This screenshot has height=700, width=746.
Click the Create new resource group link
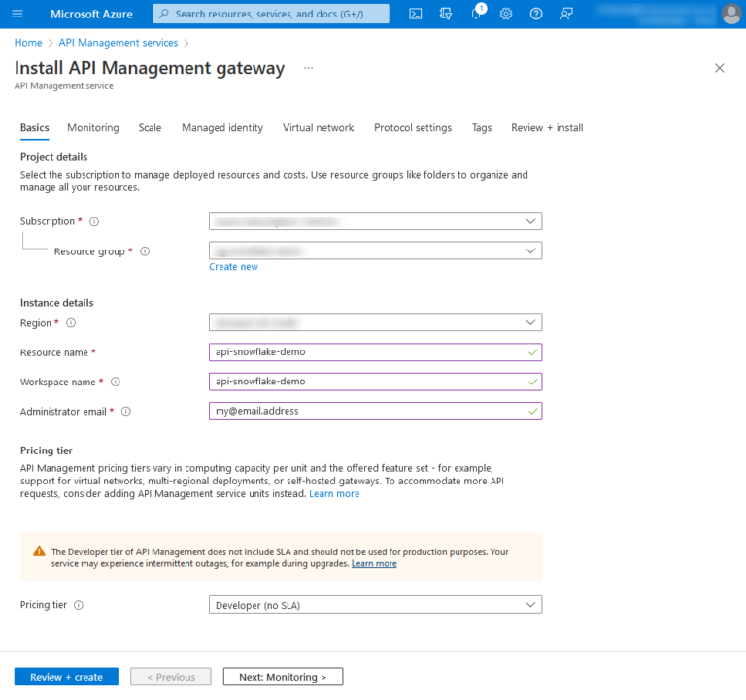point(233,267)
